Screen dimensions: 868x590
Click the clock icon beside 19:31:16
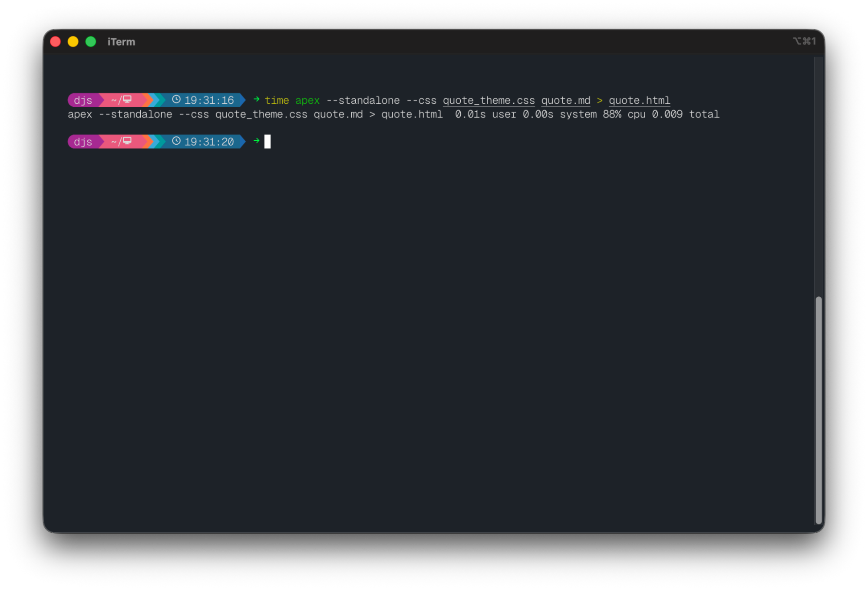[x=176, y=99]
